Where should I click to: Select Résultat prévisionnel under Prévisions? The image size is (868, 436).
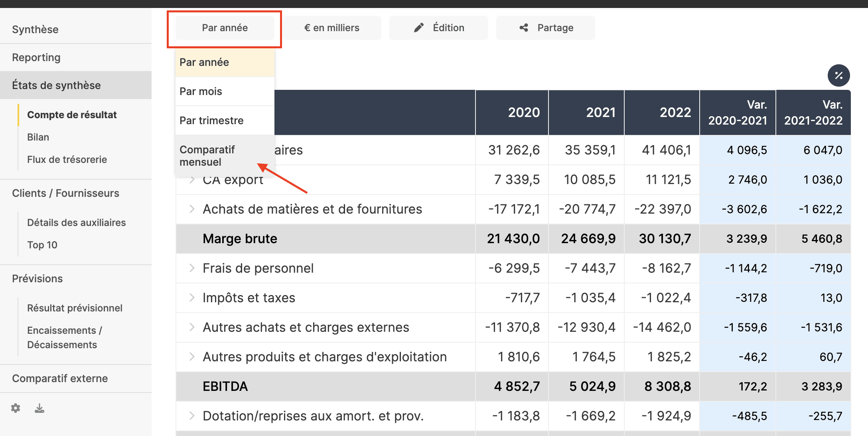point(74,308)
